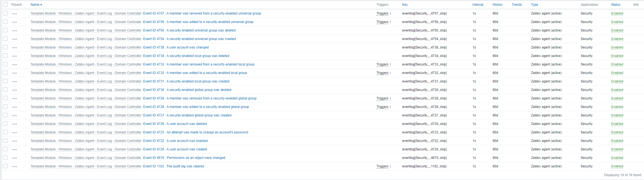Image resolution: width=644 pixels, height=180 pixels.
Task: Show Triggers popup for Event ID 1102
Action: point(382,166)
